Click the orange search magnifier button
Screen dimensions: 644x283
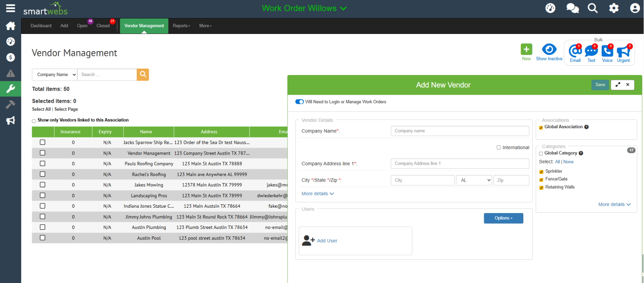143,75
